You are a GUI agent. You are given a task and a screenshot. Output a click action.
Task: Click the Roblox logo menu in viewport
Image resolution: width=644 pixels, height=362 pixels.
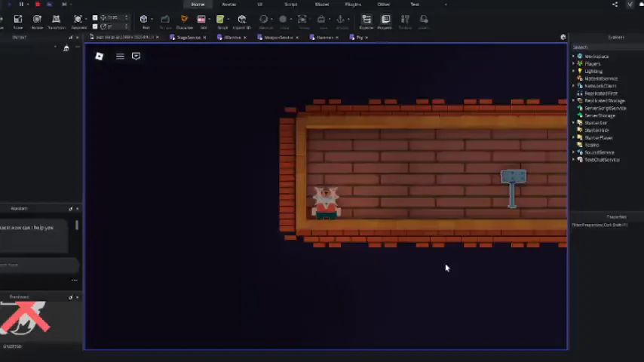pyautogui.click(x=99, y=56)
